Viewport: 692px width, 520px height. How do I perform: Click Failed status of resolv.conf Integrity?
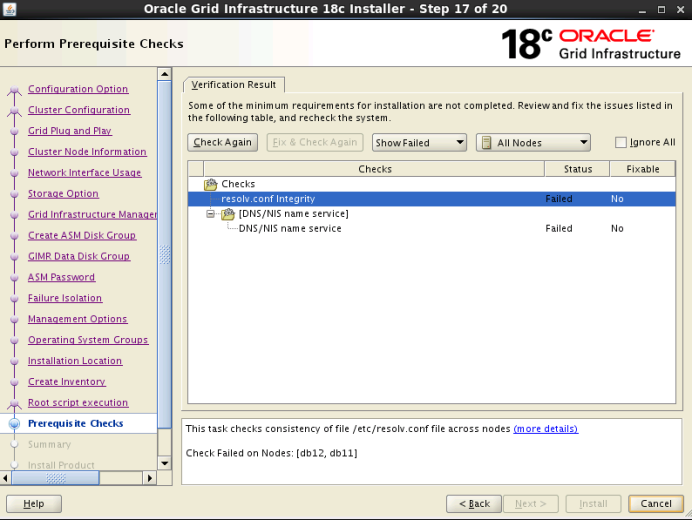click(559, 199)
